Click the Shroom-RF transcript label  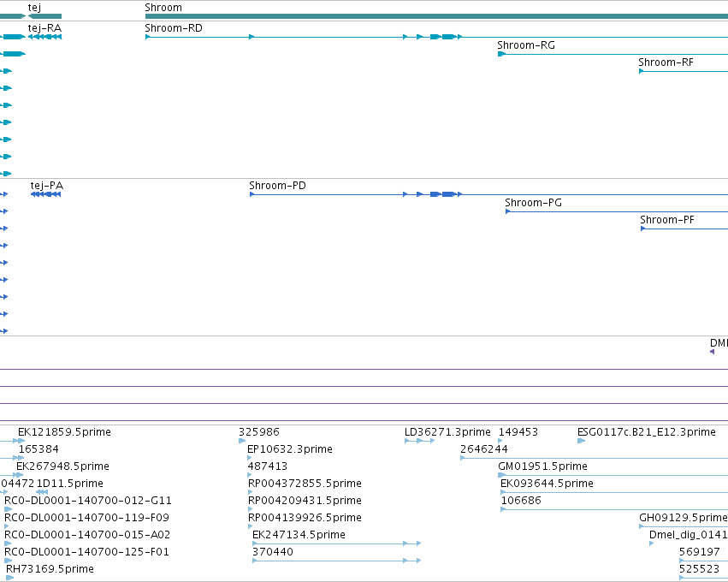666,62
